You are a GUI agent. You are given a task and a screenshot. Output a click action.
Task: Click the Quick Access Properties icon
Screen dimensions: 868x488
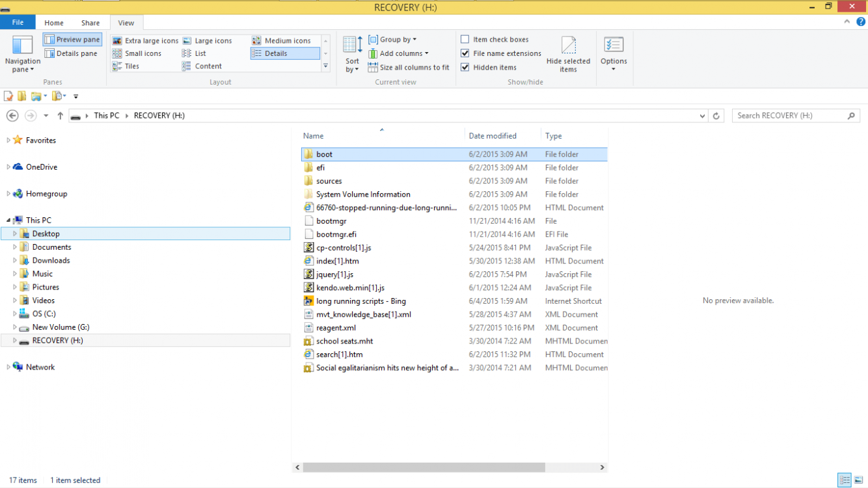(x=8, y=96)
